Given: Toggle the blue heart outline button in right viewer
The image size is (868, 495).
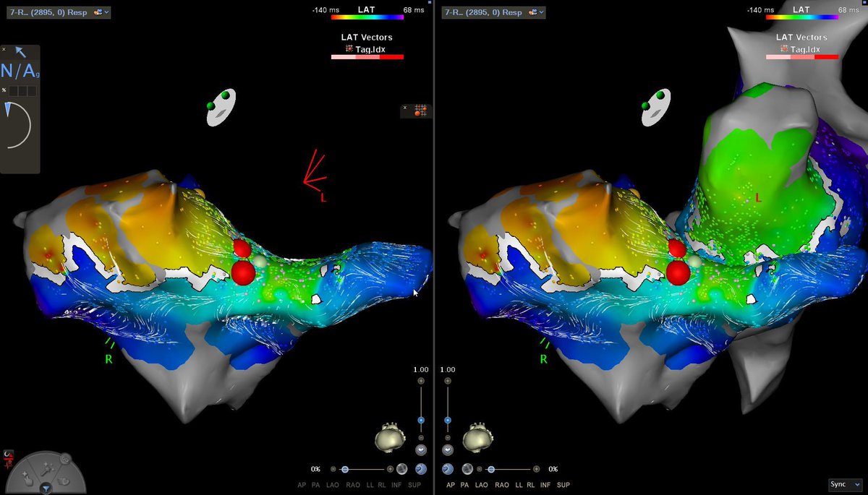Looking at the screenshot, I should [448, 468].
